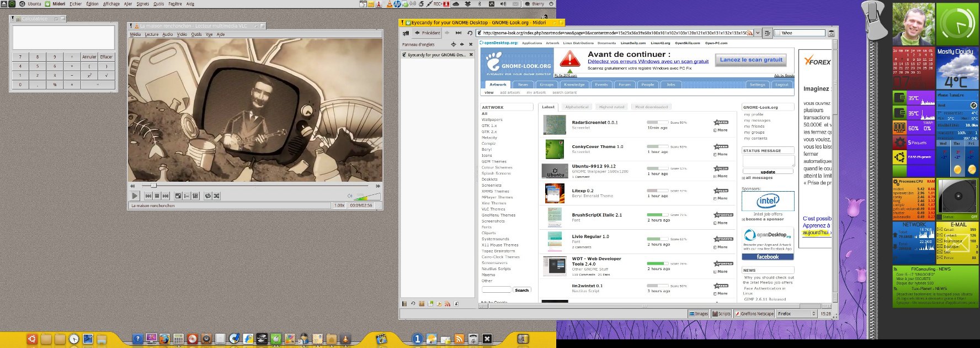
Task: Click the calculator display field
Action: (63, 38)
